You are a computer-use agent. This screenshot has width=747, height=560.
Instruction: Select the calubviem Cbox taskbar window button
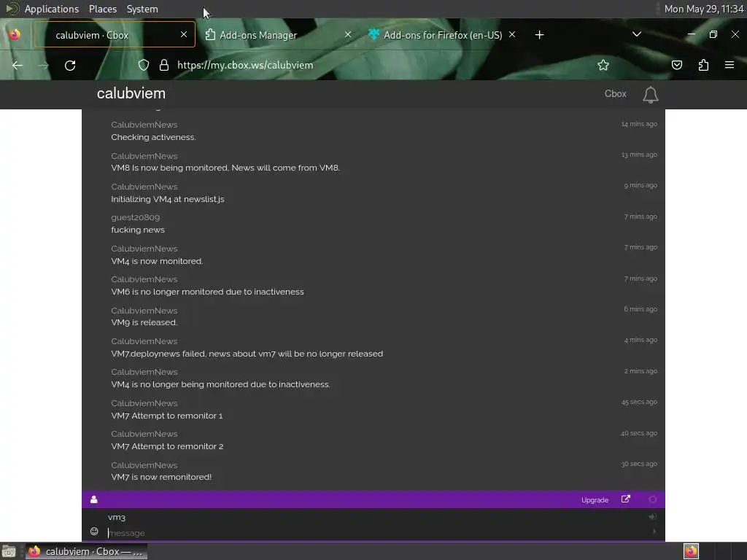(86, 551)
